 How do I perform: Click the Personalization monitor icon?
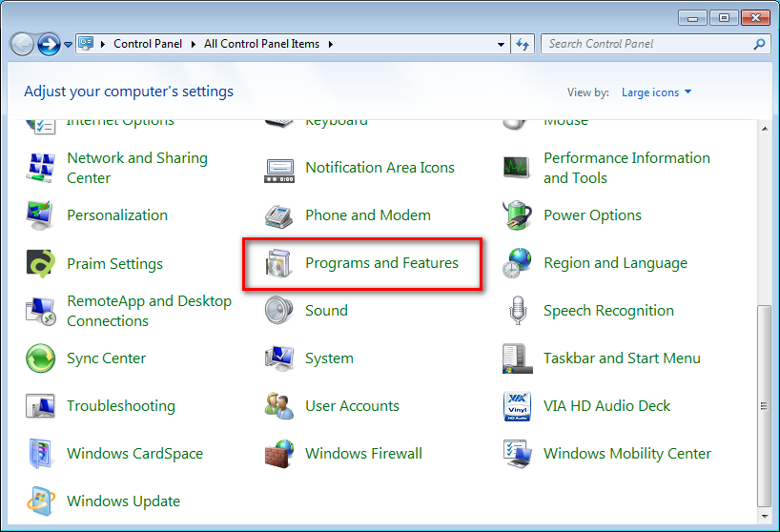(40, 215)
